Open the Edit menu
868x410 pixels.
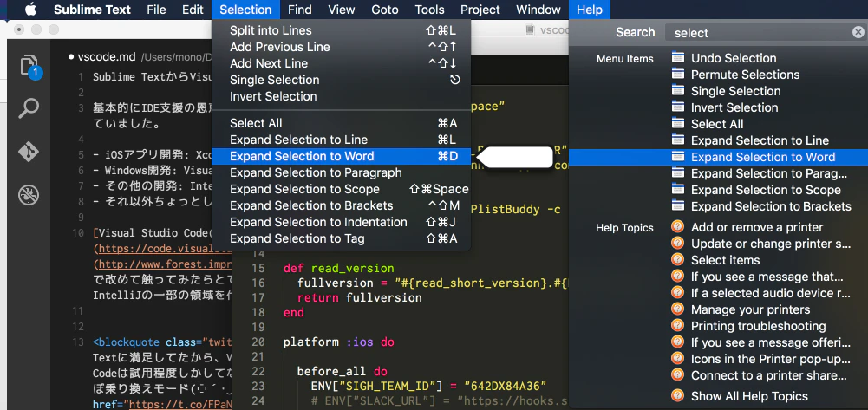coord(193,10)
